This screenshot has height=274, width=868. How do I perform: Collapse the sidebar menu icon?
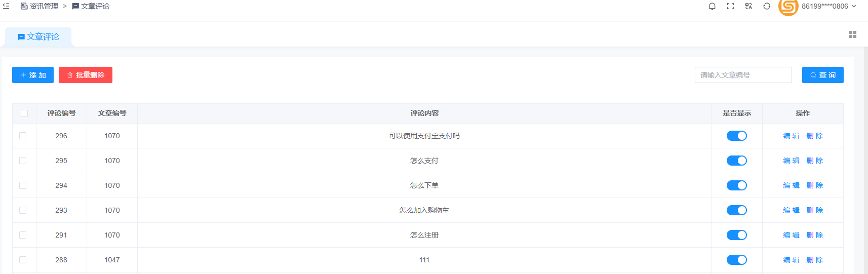point(6,6)
